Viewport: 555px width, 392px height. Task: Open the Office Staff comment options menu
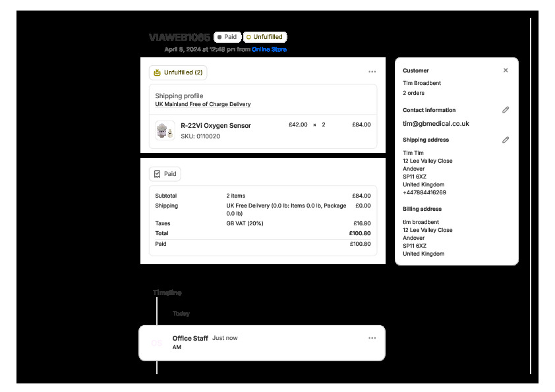372,338
